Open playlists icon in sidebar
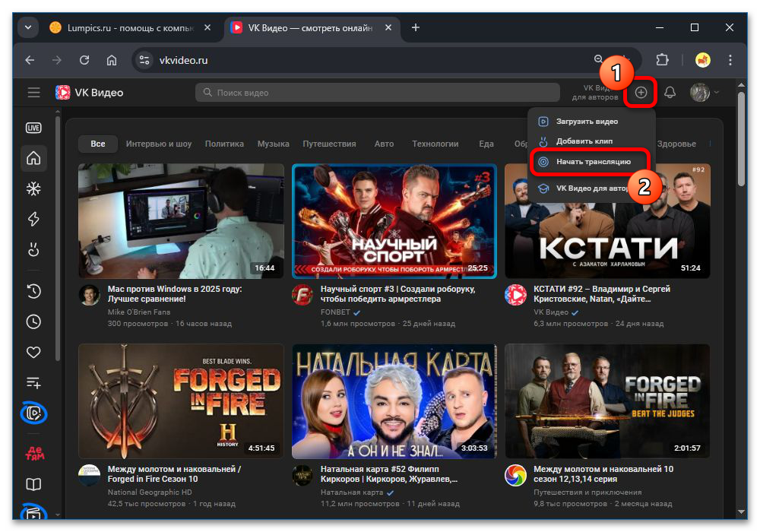 [x=33, y=383]
